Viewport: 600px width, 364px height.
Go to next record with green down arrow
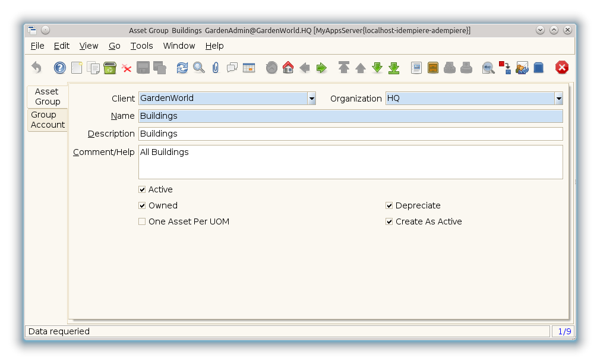pyautogui.click(x=377, y=68)
